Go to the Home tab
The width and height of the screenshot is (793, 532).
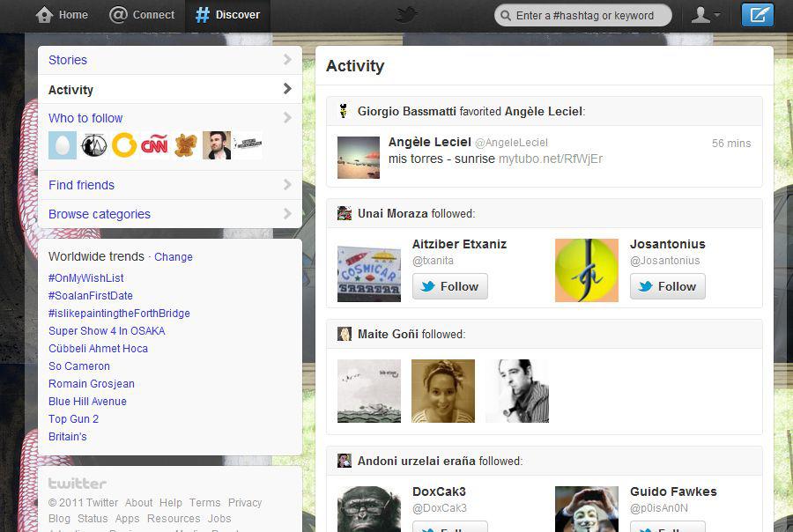[62, 15]
